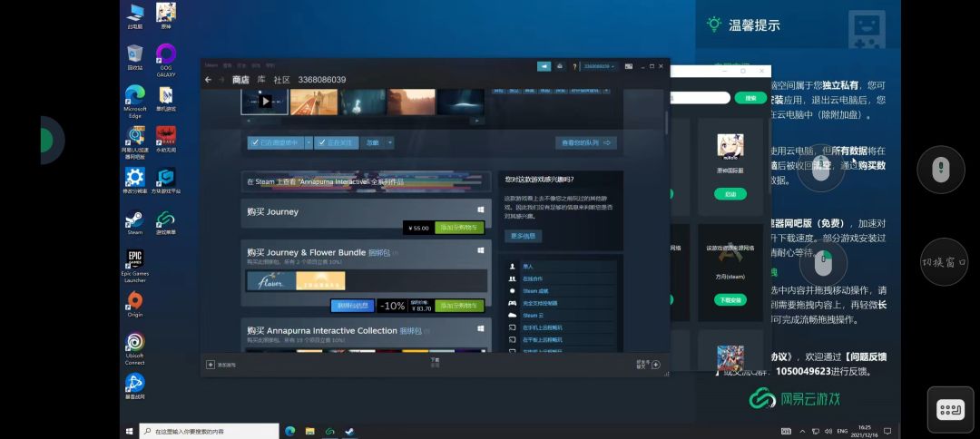The width and height of the screenshot is (980, 439).
Task: Click the Steam Cloud feature icon
Action: (513, 316)
